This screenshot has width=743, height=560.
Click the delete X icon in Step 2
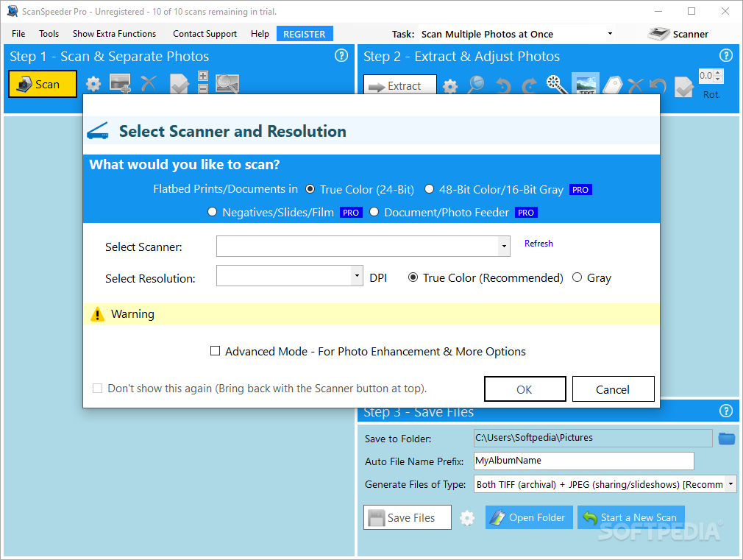pos(635,86)
